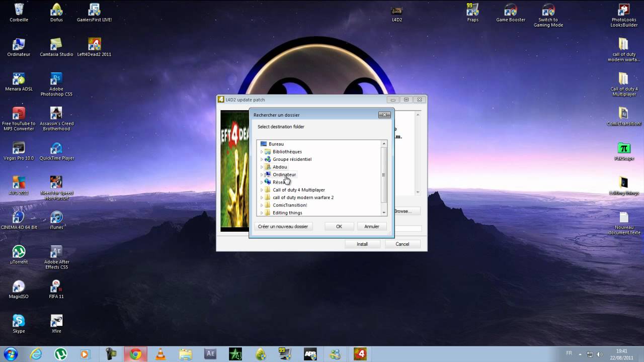Open FIFA 11 desktop shortcut
Screen dimensions: 644x362
click(56, 290)
